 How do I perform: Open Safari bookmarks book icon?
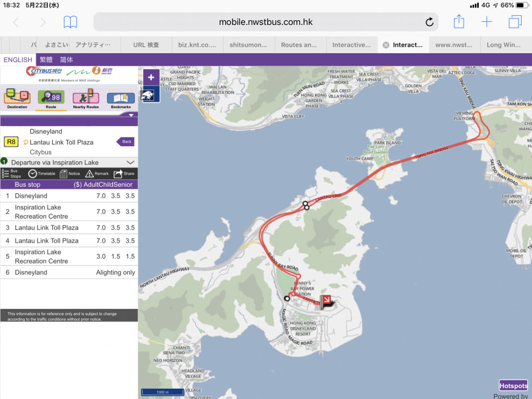pyautogui.click(x=70, y=22)
